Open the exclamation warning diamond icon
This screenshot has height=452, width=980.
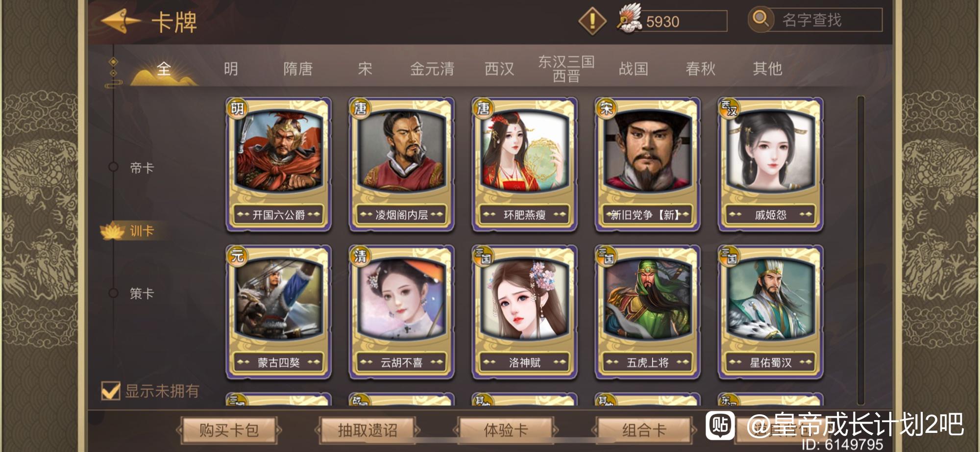592,21
